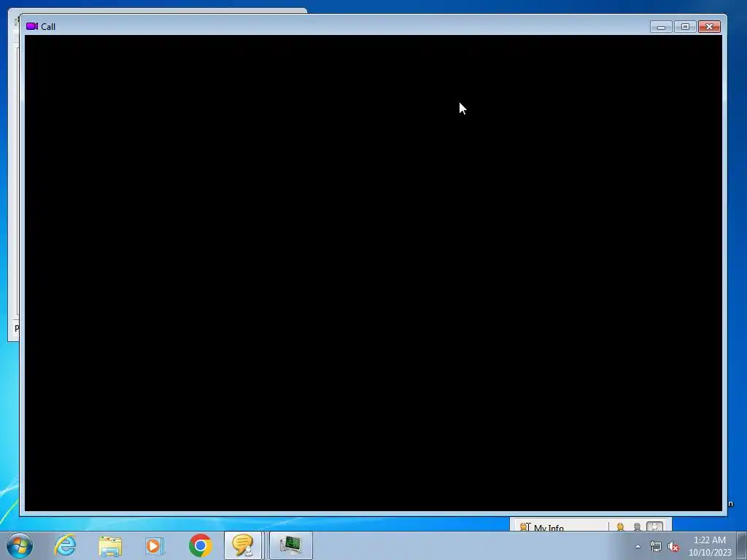Click the gray user icon beside My Info
Screen dimensions: 747x560
pyautogui.click(x=638, y=526)
